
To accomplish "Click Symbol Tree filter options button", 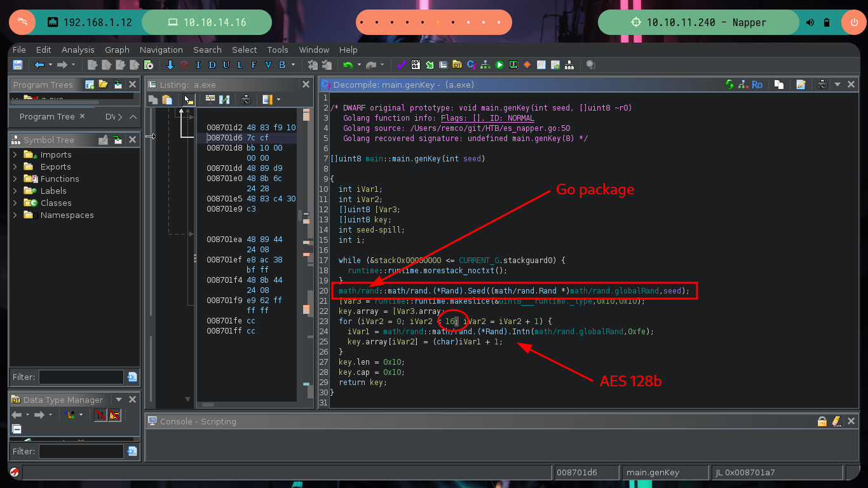I will 132,377.
